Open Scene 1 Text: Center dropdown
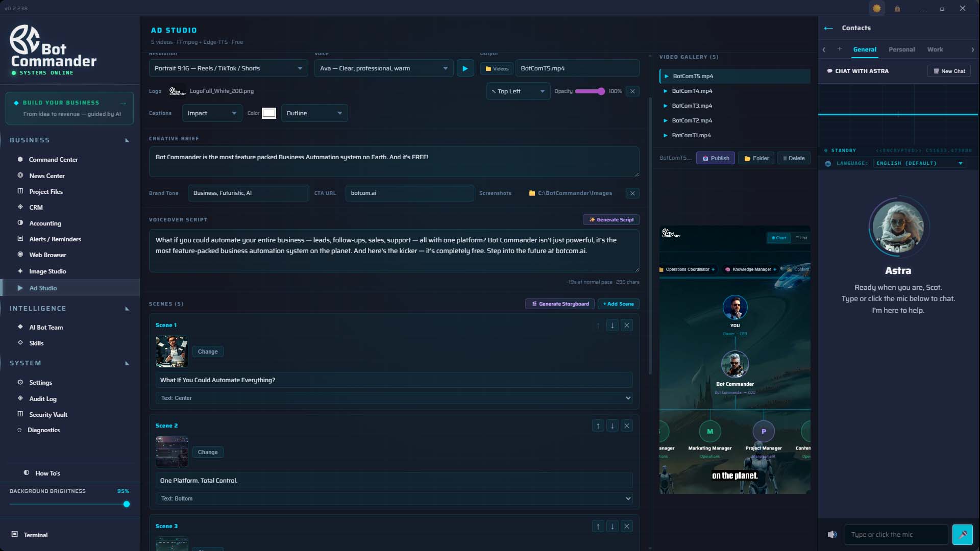 394,398
